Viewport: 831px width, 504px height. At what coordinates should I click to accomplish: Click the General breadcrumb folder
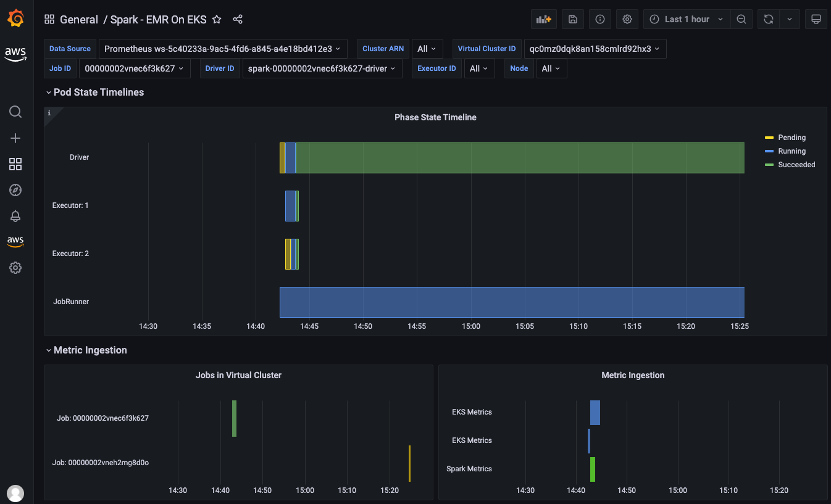click(x=79, y=19)
